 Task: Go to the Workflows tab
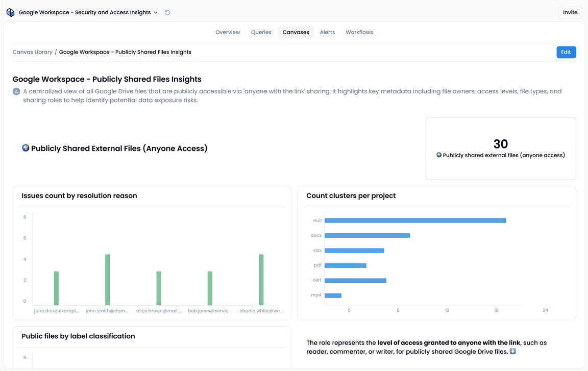[359, 32]
